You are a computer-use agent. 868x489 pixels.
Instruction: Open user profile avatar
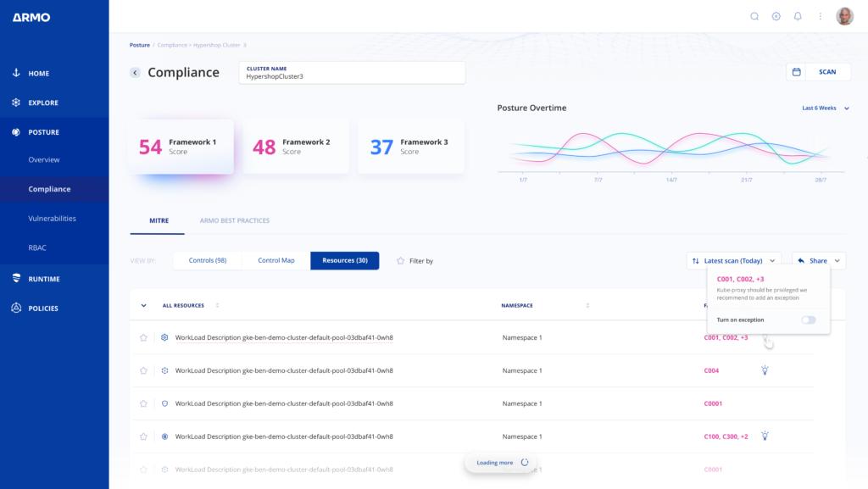844,16
